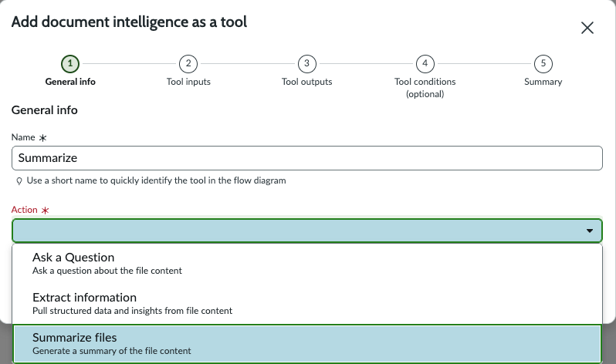Click the hint text about short name
616x364 pixels.
[157, 180]
